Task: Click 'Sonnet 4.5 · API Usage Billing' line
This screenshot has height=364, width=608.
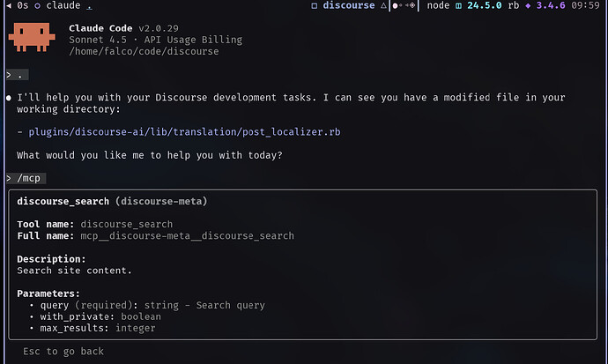Action: coord(155,40)
